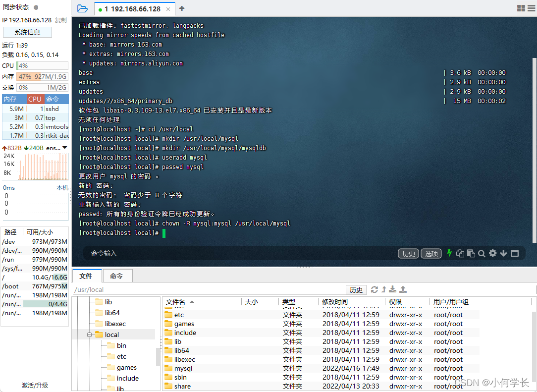The image size is (537, 392).
Task: Copy terminal text using the copy icon
Action: (460, 253)
